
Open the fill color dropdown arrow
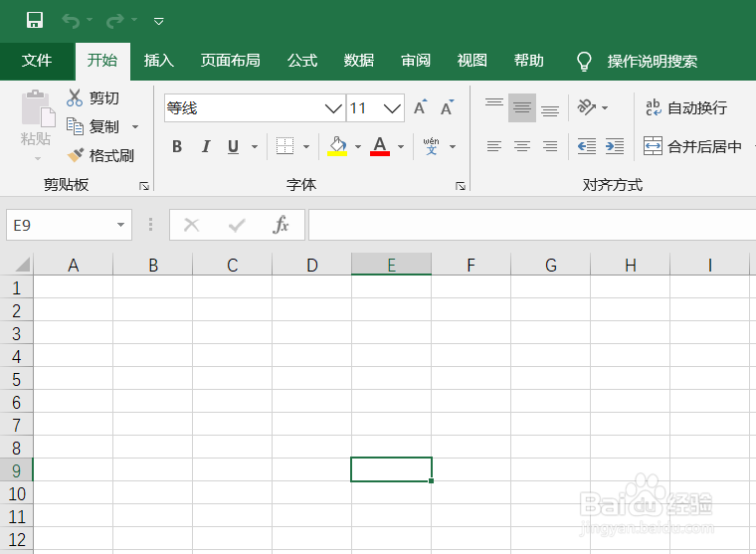pyautogui.click(x=358, y=146)
